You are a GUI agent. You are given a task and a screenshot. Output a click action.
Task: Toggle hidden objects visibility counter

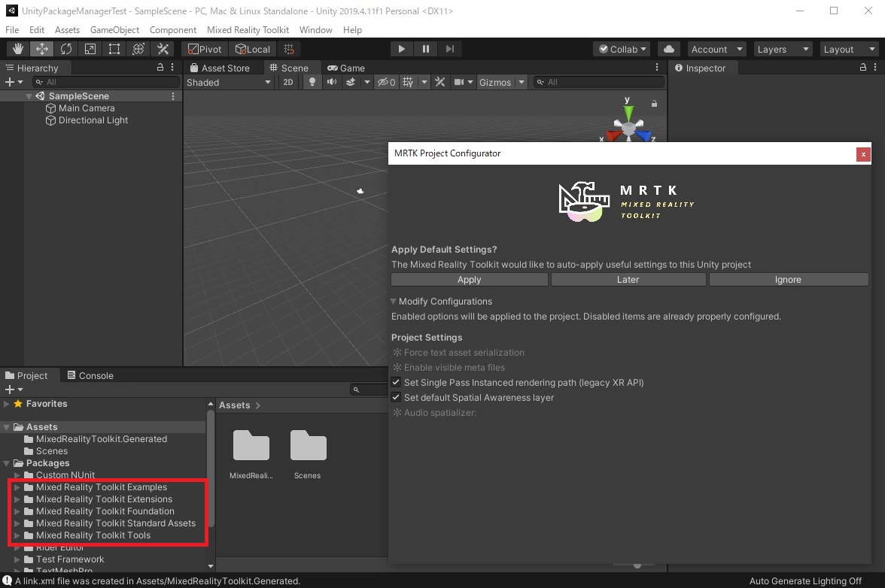pos(387,82)
